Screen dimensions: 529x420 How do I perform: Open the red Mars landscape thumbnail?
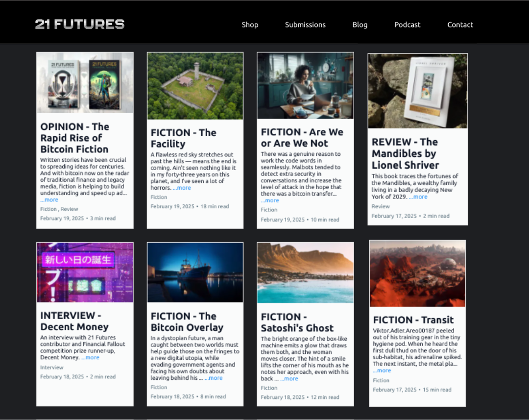pos(417,273)
